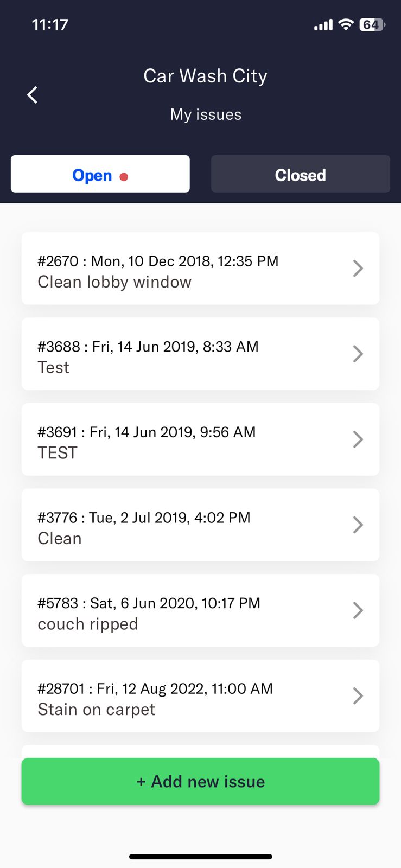Image resolution: width=401 pixels, height=868 pixels.
Task: Click the red dot on Open tab
Action: pos(124,177)
